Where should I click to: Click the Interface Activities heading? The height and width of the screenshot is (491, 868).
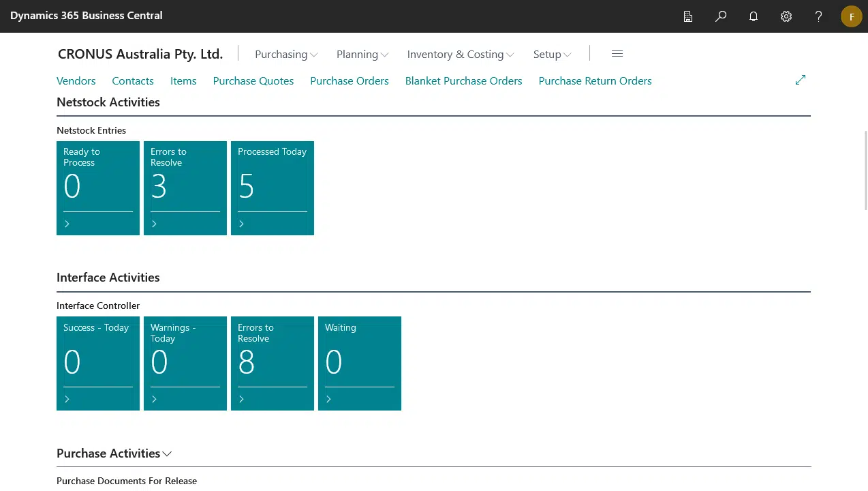(108, 278)
